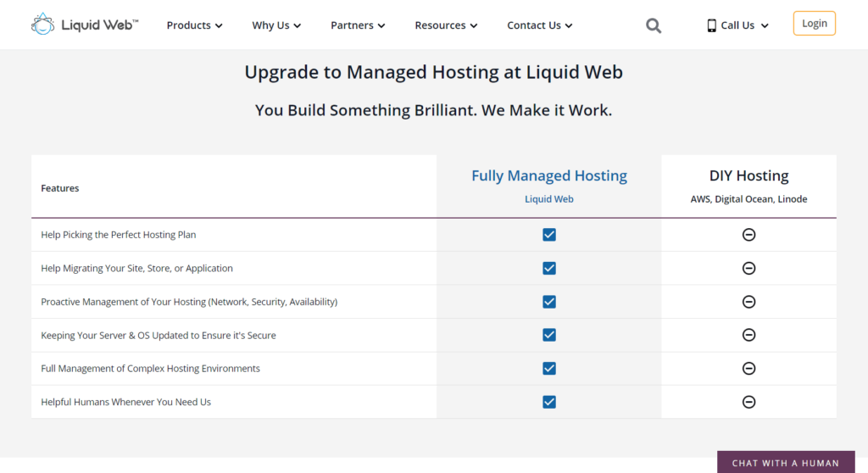Select text Helpful Humans Whenever You Need Us
Viewport: 868px width, 473px height.
tap(125, 402)
